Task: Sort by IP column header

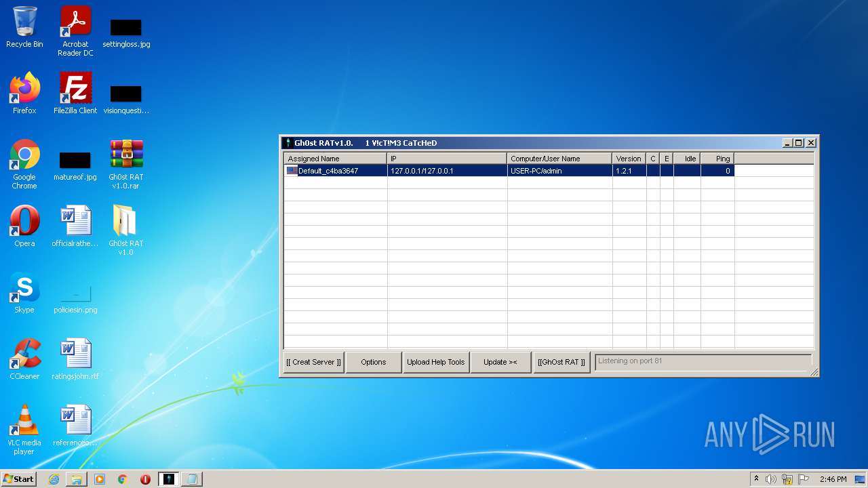Action: pyautogui.click(x=448, y=159)
